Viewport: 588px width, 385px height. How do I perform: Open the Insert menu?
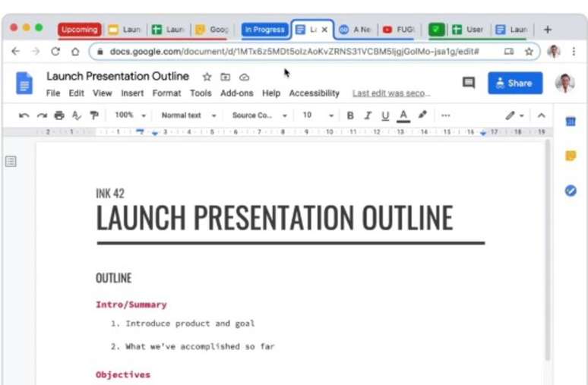click(132, 93)
